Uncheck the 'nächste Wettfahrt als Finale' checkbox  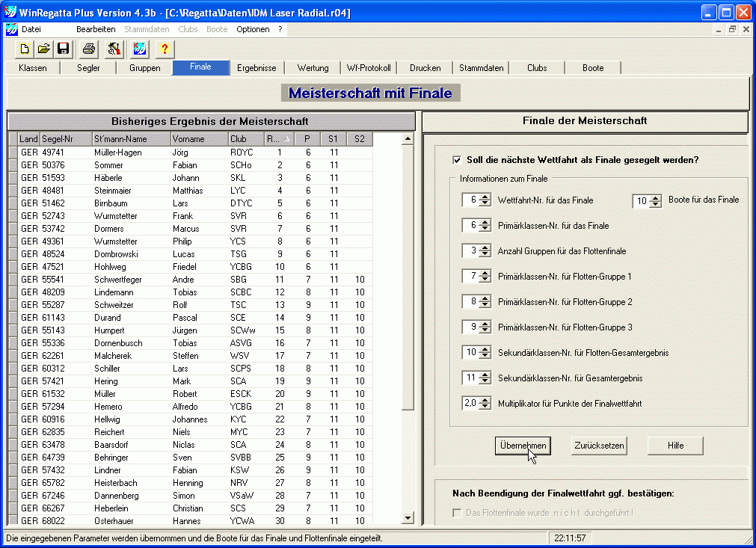click(457, 160)
